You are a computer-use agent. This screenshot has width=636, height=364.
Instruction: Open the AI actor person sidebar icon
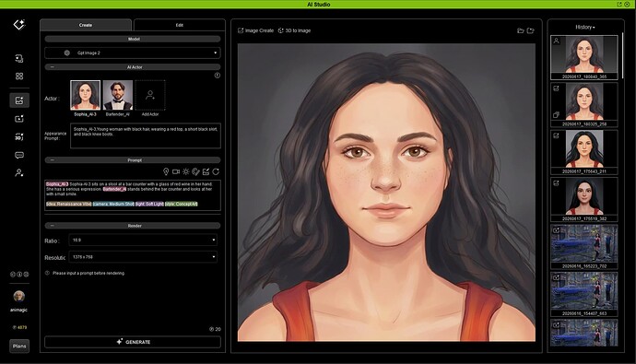point(19,173)
